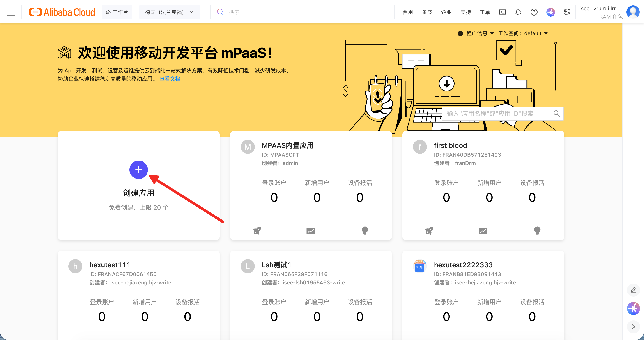
Task: Open the notifications bell
Action: pos(518,12)
